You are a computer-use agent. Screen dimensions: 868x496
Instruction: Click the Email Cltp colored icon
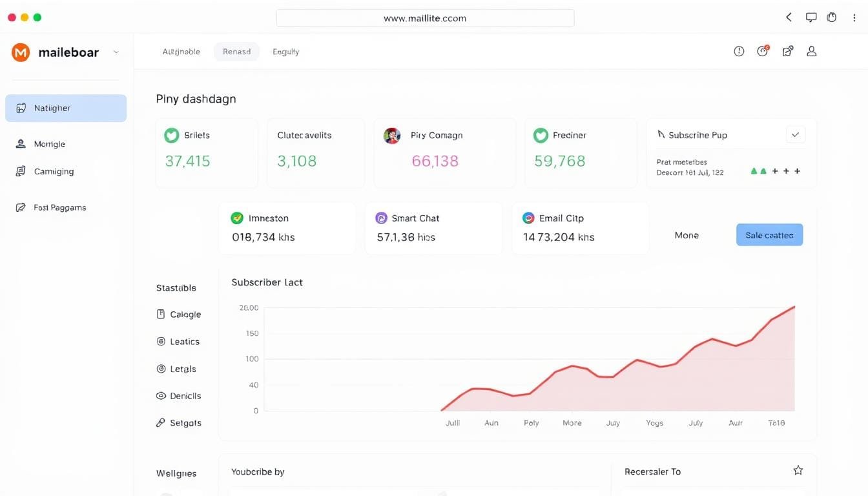click(x=528, y=218)
